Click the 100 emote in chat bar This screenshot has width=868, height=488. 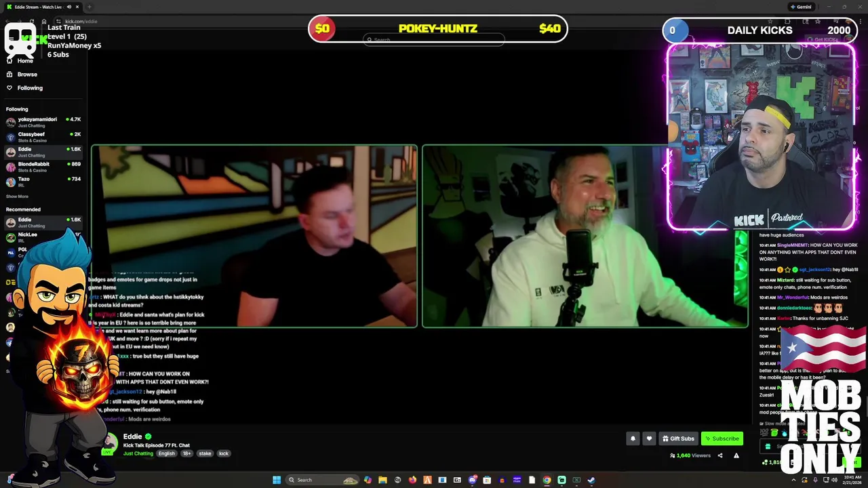764,432
